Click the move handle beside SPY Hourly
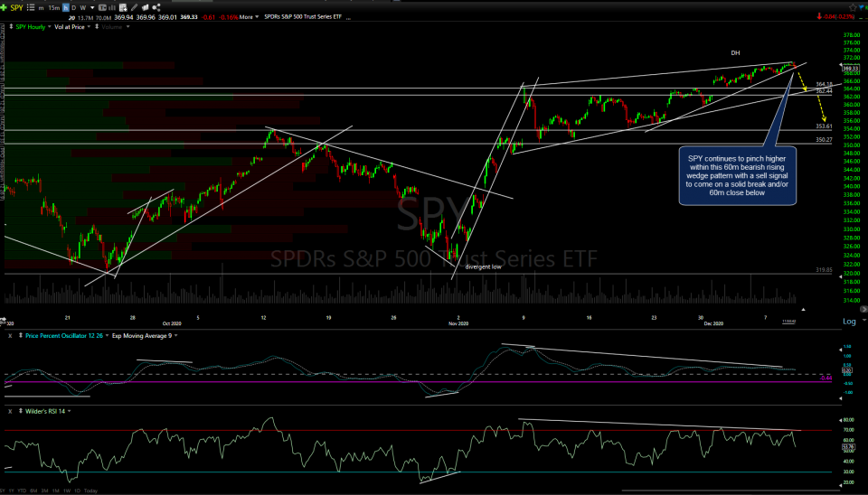868x495 pixels. coord(11,26)
